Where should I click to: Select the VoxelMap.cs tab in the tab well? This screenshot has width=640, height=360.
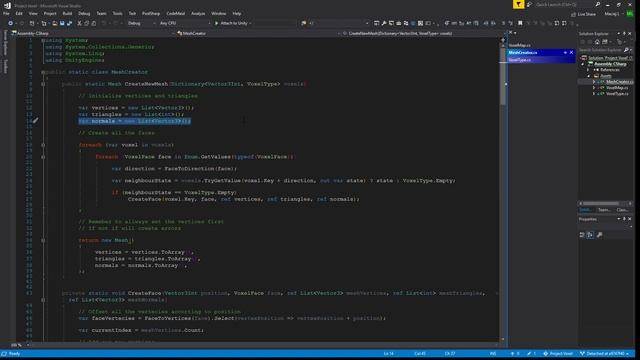(520, 45)
